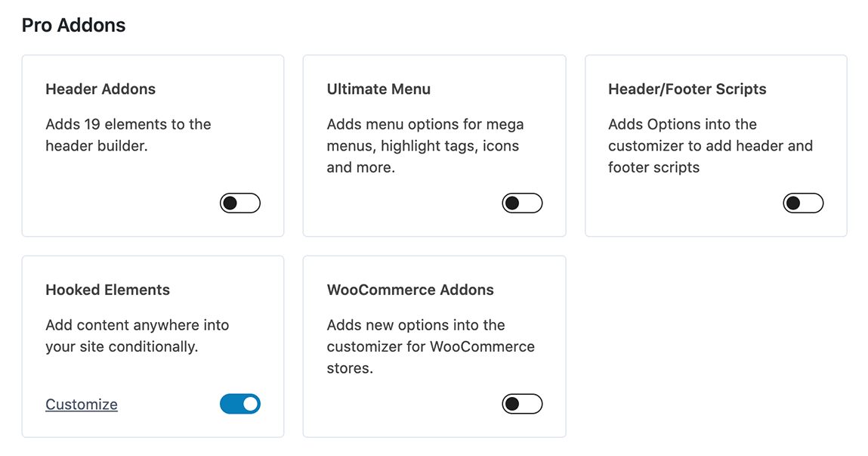Turn on Ultimate Menu addon
The image size is (868, 456).
pyautogui.click(x=522, y=203)
